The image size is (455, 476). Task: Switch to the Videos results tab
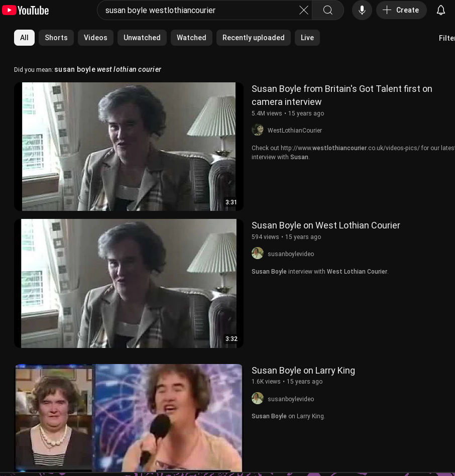[x=95, y=38]
